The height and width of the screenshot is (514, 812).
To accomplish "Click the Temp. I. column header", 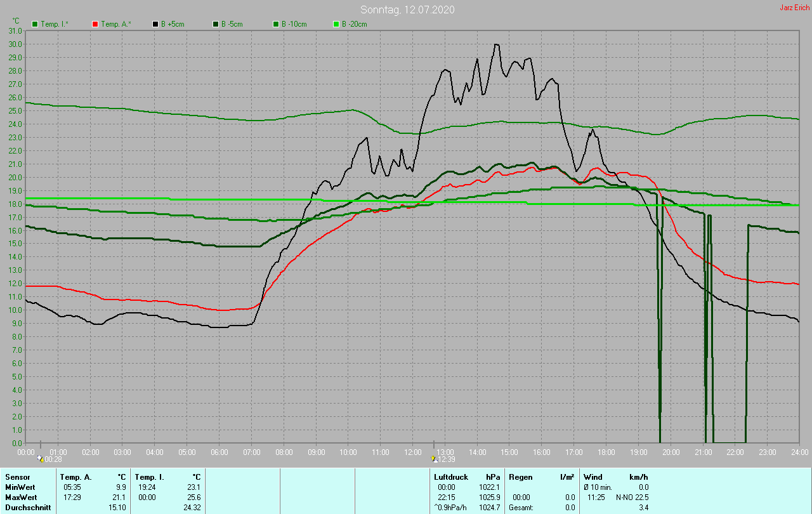I will (150, 477).
